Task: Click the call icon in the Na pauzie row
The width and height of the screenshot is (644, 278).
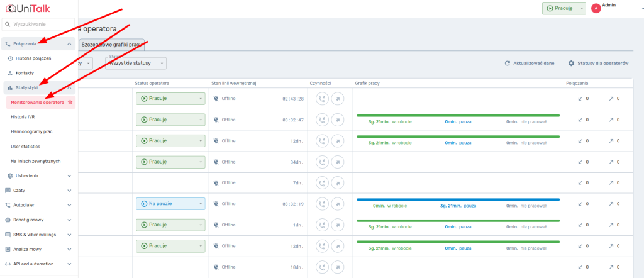Action: tap(323, 204)
